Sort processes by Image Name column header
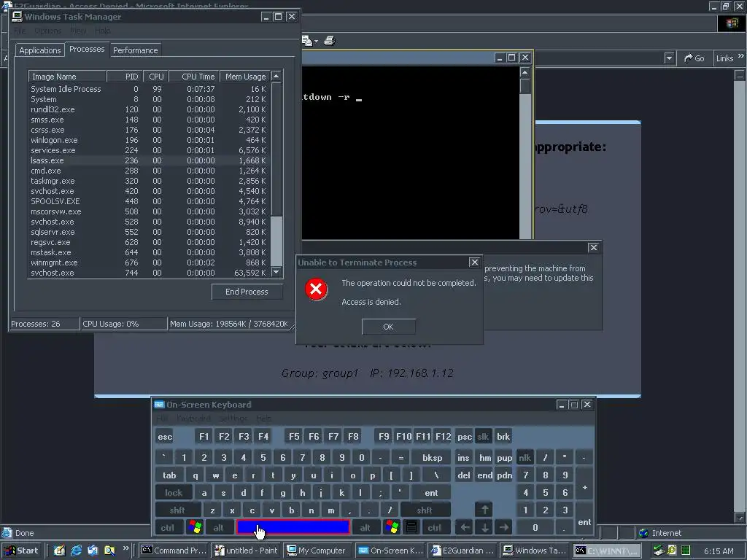Image resolution: width=747 pixels, height=560 pixels. pos(67,76)
